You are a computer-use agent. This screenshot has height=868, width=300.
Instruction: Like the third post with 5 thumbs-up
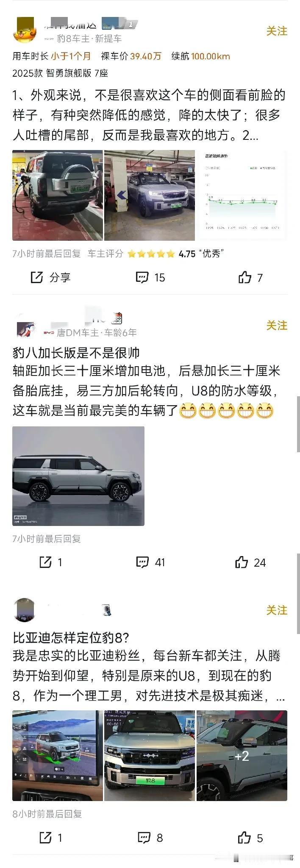tap(250, 837)
